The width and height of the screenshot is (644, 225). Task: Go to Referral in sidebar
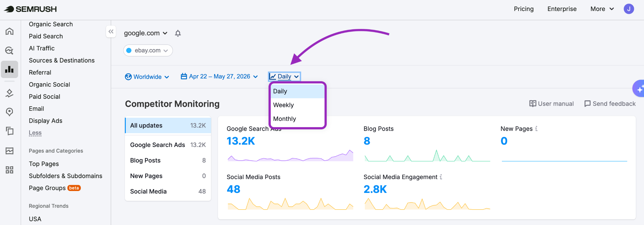coord(40,72)
